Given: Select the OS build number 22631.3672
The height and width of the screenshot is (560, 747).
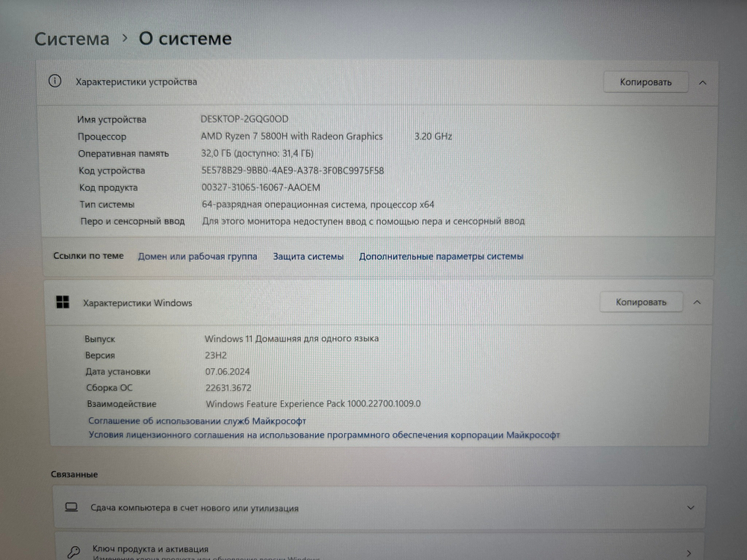Looking at the screenshot, I should coord(228,388).
